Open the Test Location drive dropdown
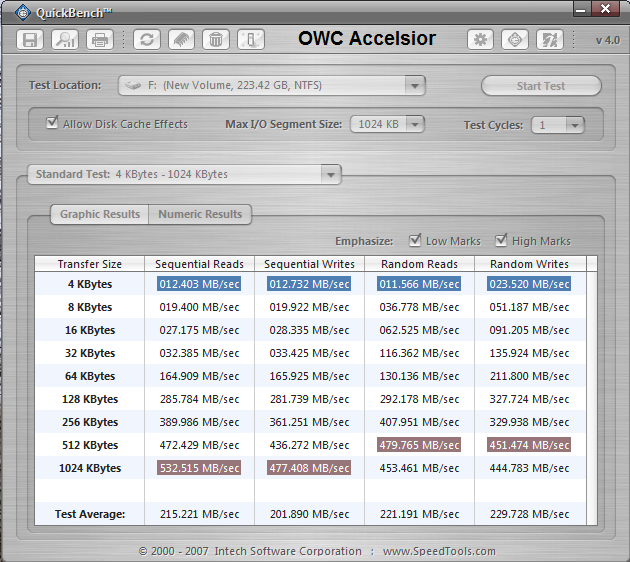Screen dimensions: 630x562 tap(415, 86)
